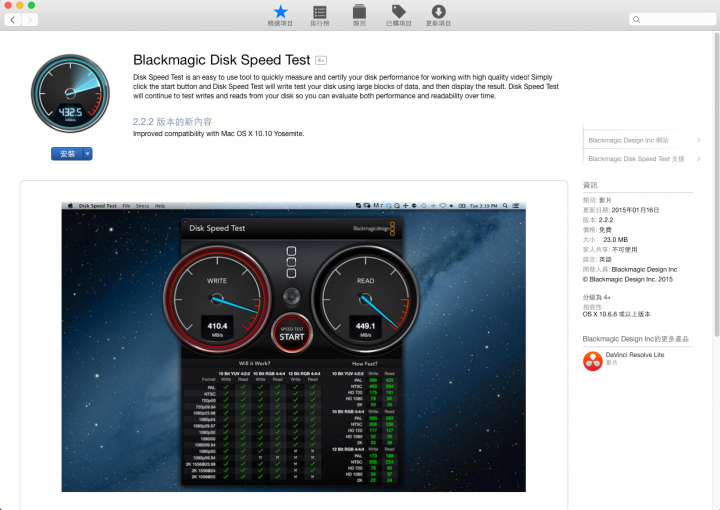Image resolution: width=720 pixels, height=510 pixels.
Task: Open the Top Charts ranking tab
Action: pyautogui.click(x=320, y=15)
